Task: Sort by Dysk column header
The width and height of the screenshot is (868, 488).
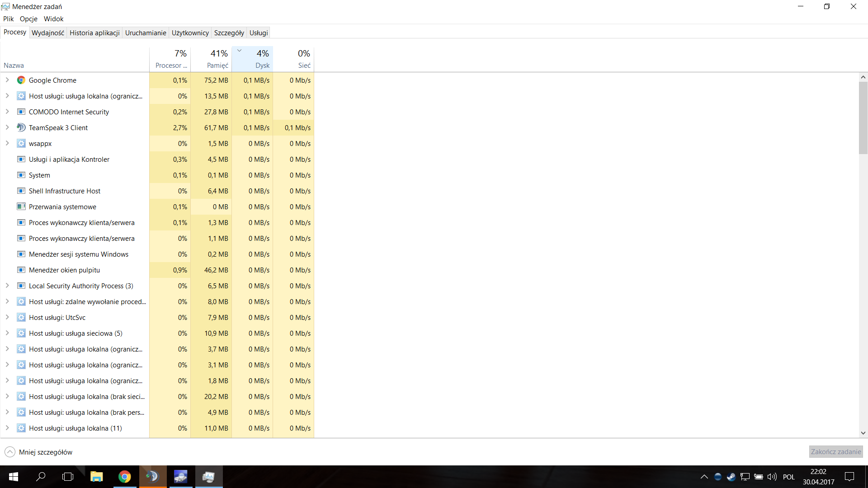Action: click(x=252, y=59)
